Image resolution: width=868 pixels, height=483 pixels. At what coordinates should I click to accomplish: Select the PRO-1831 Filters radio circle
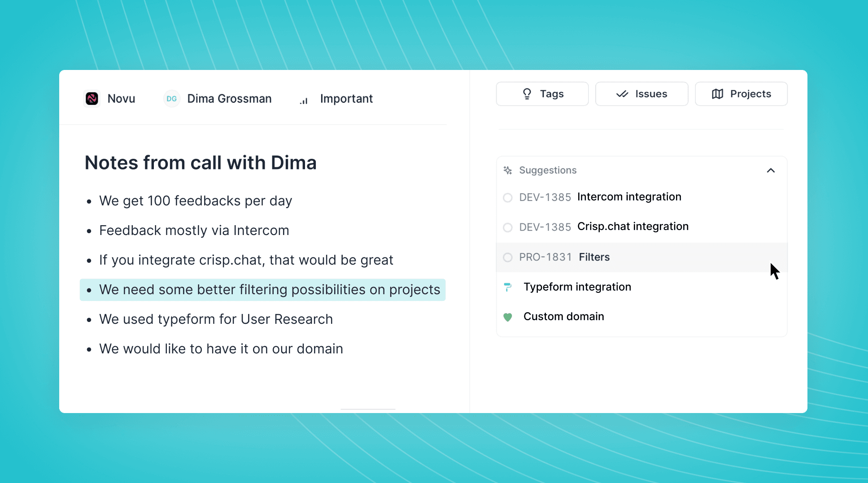508,257
